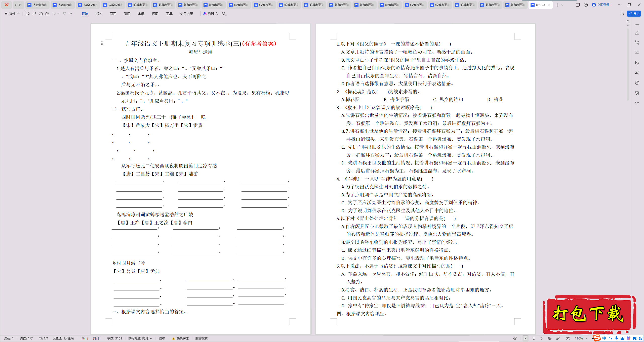Click the WPS home logo icon
Screen dimensions: 644x342
click(x=7, y=5)
